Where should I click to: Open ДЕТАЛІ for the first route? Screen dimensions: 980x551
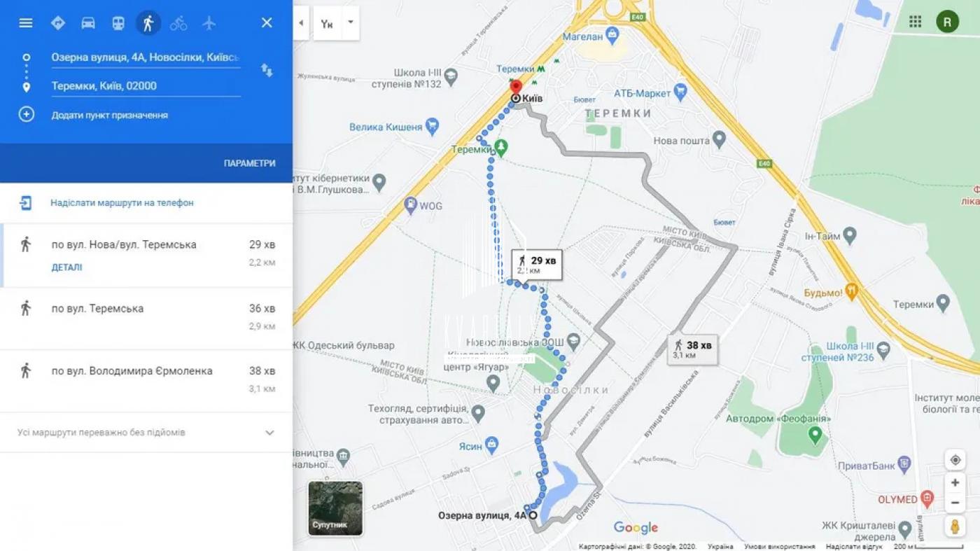(66, 267)
